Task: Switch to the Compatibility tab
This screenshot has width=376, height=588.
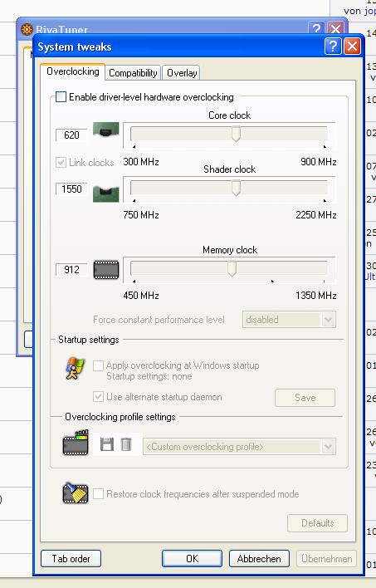Action: [133, 73]
